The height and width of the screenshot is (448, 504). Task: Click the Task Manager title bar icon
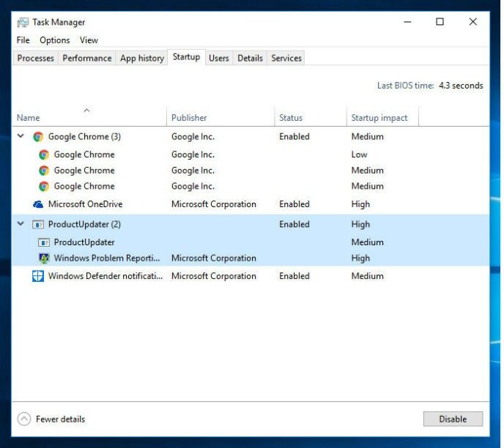pyautogui.click(x=23, y=22)
